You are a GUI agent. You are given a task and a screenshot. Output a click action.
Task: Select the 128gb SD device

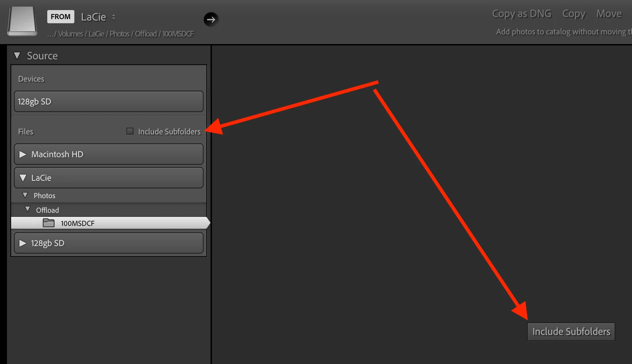[109, 101]
